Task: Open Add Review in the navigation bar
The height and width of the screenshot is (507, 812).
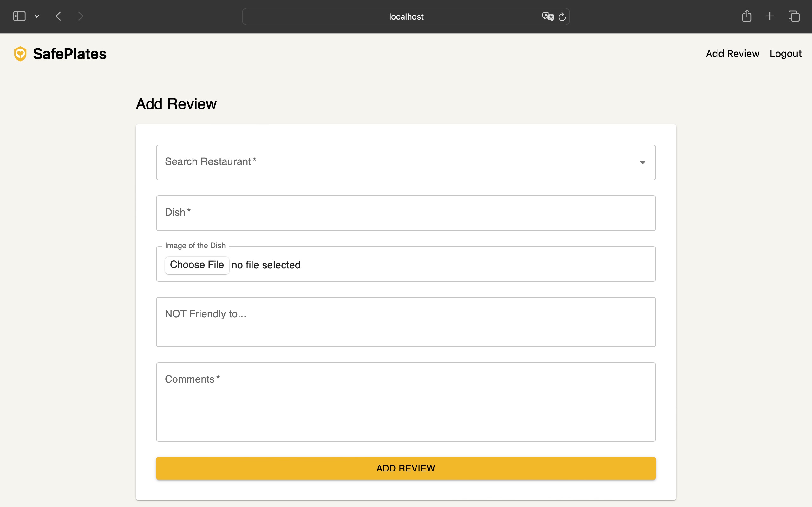Action: (732, 54)
